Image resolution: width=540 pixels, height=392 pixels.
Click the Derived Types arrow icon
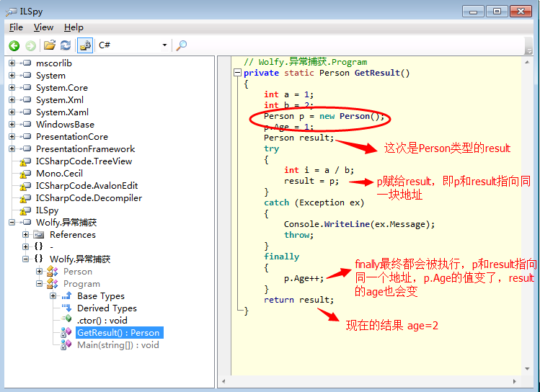click(x=66, y=308)
